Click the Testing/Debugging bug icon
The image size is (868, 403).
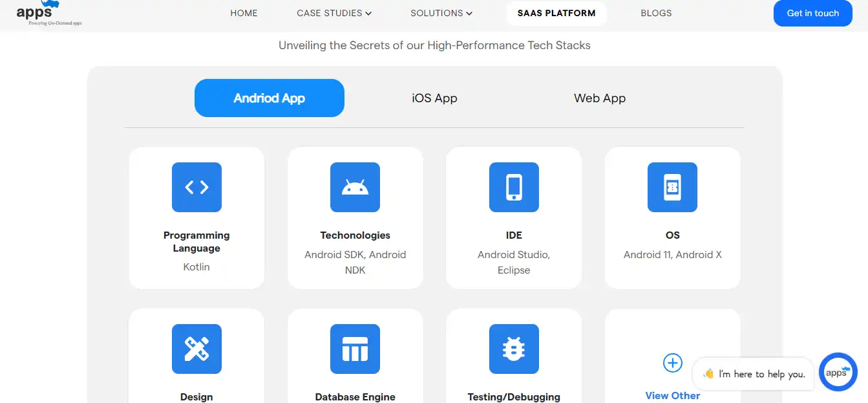(514, 349)
